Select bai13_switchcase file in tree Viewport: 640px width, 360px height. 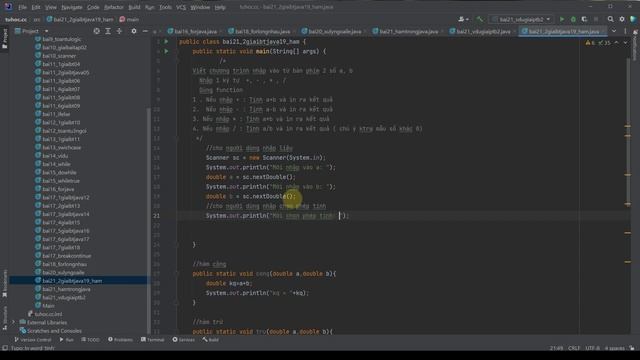click(x=61, y=147)
